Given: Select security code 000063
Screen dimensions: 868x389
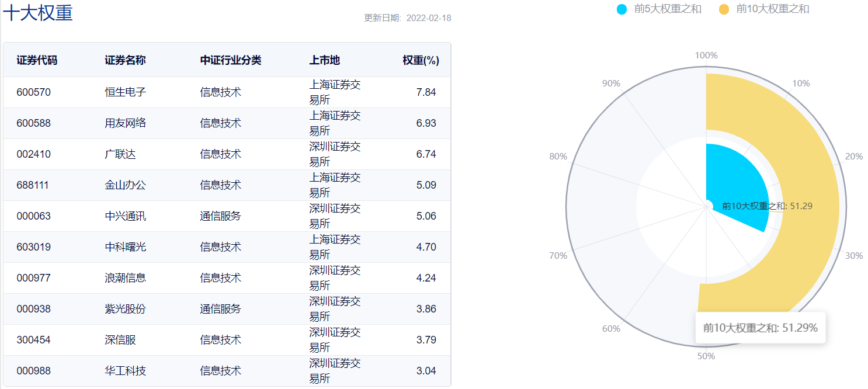Looking at the screenshot, I should click(x=33, y=216).
